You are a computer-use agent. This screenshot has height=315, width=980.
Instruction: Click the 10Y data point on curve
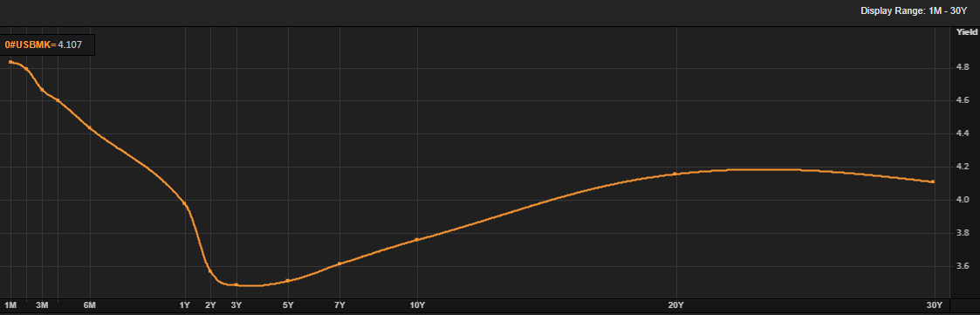point(417,239)
